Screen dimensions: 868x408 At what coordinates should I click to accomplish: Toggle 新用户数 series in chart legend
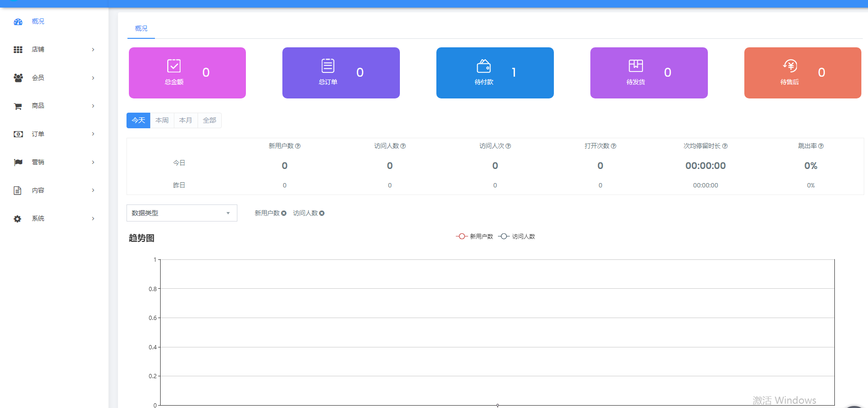point(474,237)
